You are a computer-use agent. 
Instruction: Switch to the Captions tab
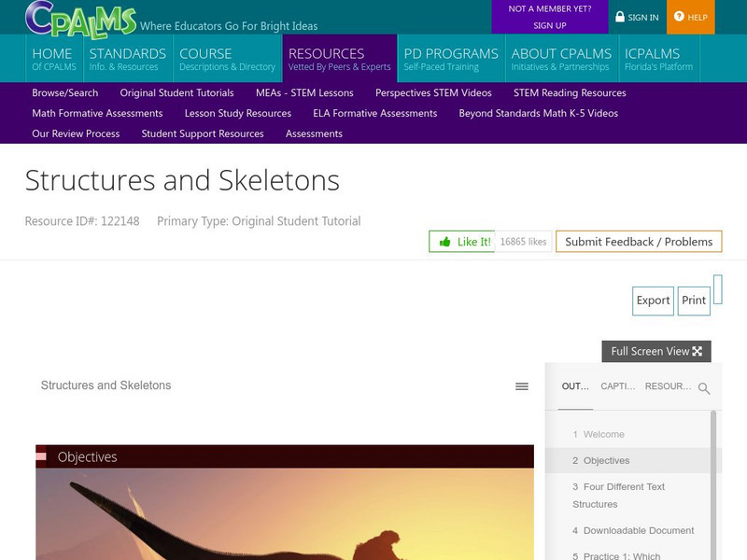618,386
